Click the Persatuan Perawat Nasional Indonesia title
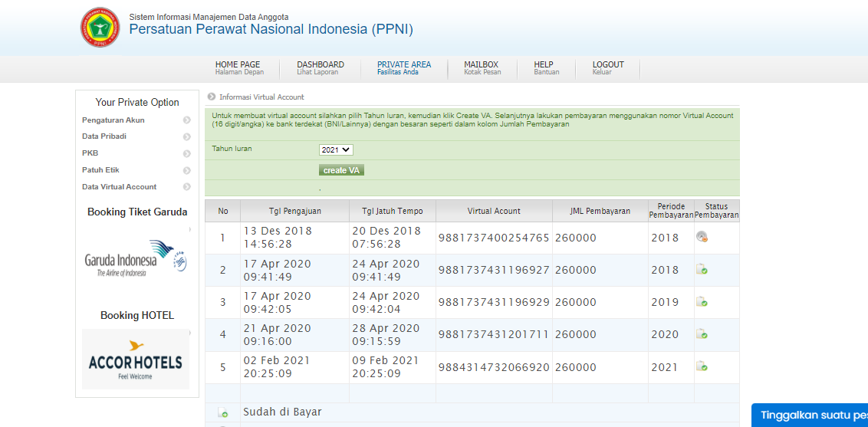This screenshot has height=427, width=868. point(271,29)
